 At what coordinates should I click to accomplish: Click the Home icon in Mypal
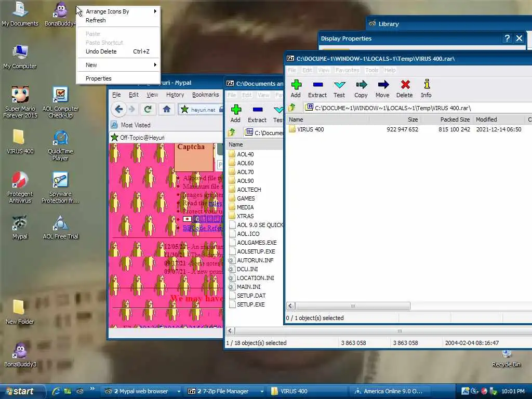166,109
